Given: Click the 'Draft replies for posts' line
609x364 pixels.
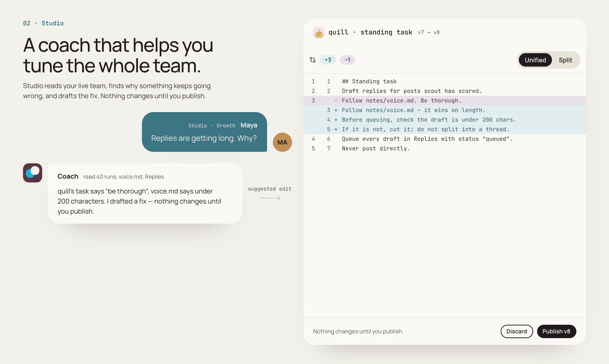Looking at the screenshot, I should click(445, 91).
